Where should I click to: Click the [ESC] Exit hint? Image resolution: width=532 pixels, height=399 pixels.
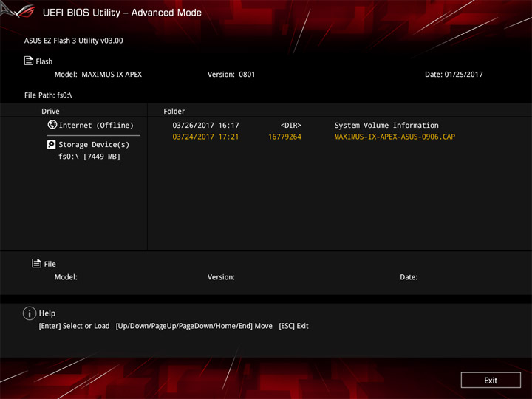point(293,326)
